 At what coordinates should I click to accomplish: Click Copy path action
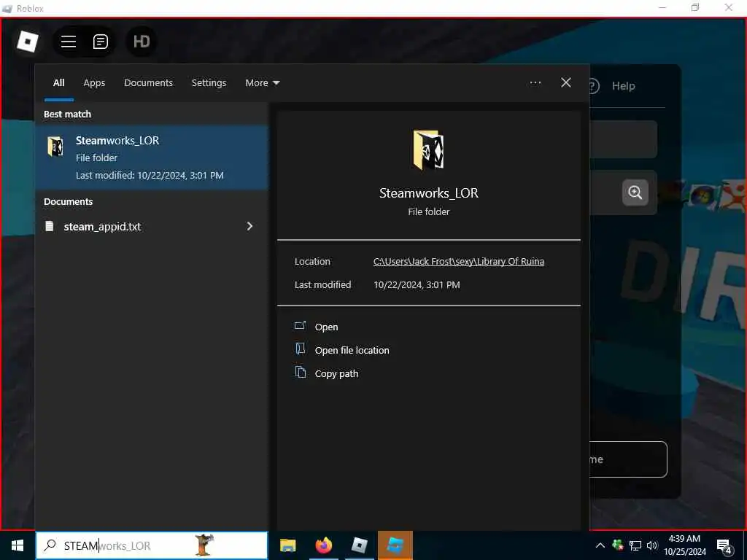coord(336,374)
